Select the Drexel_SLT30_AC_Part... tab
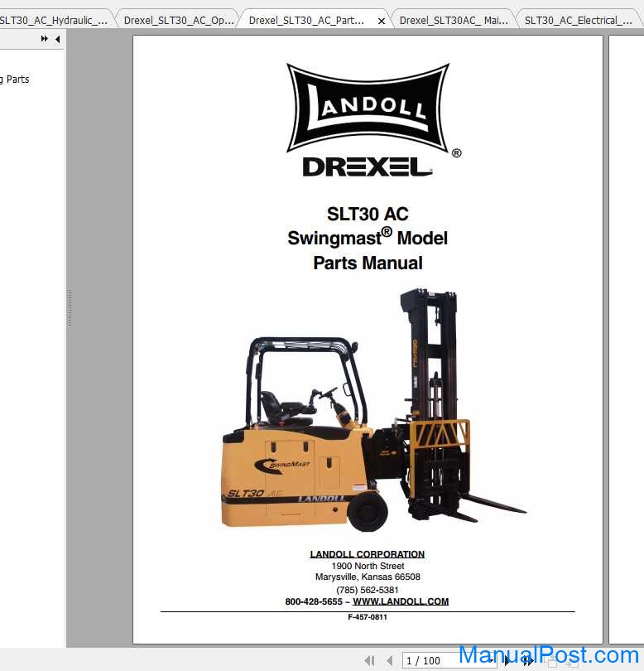The height and width of the screenshot is (671, 644). tap(306, 20)
